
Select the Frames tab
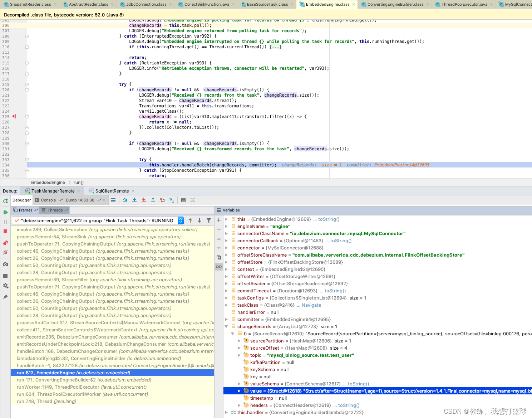pos(25,210)
